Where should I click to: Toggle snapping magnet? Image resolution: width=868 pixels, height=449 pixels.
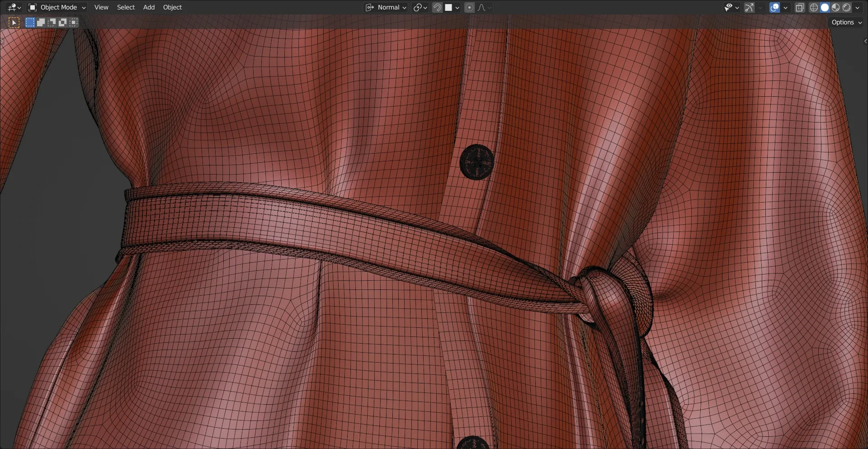(437, 7)
